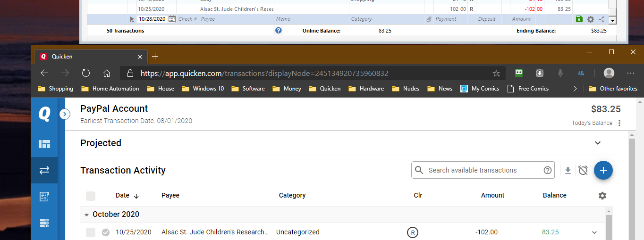This screenshot has height=240, width=644.
Task: Expand the Alsac St. Jude row details chevron
Action: pos(594,232)
